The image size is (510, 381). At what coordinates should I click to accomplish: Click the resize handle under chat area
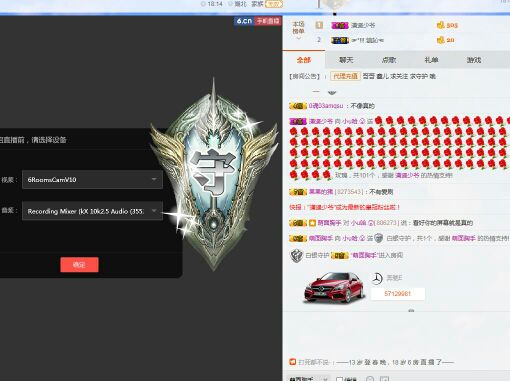(x=411, y=310)
